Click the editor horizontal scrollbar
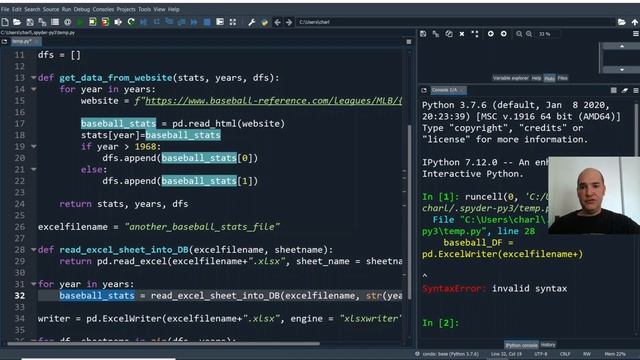The image size is (640, 360). pos(163,344)
